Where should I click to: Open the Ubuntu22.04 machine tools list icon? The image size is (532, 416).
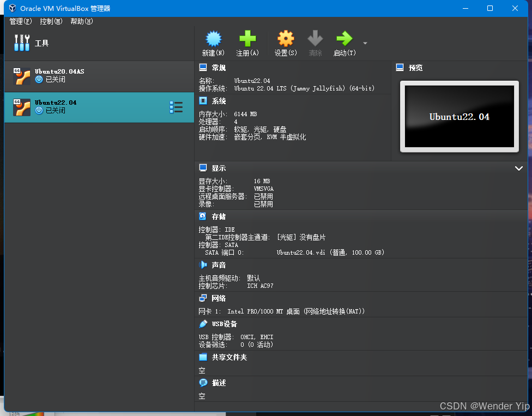tap(176, 107)
